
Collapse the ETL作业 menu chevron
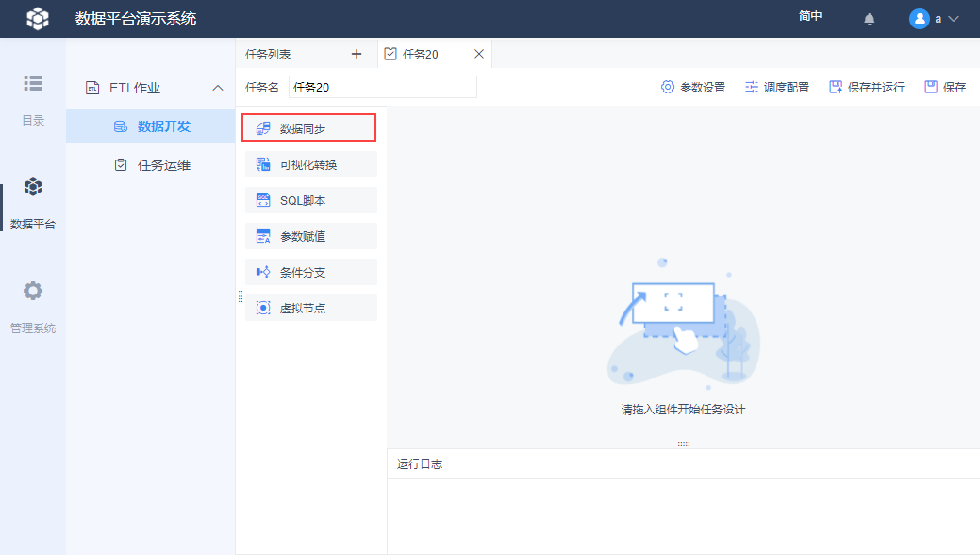[218, 88]
